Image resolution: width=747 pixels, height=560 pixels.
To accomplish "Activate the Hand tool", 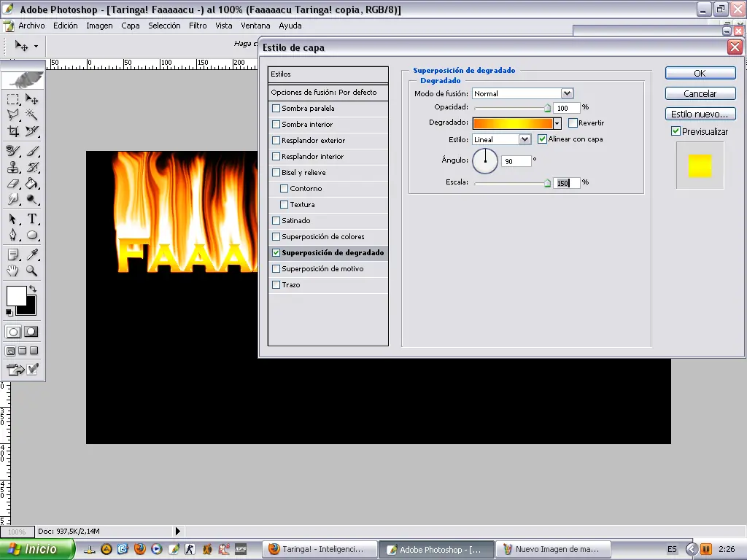I will 13,271.
